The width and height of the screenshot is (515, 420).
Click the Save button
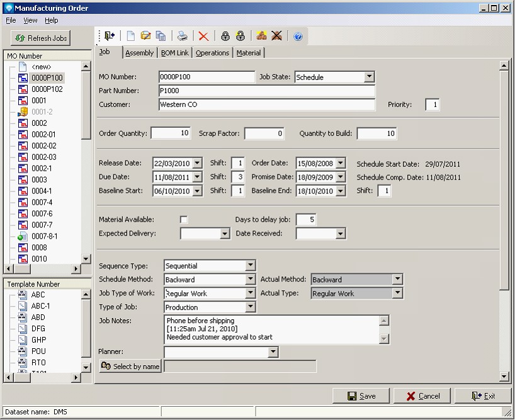point(361,396)
